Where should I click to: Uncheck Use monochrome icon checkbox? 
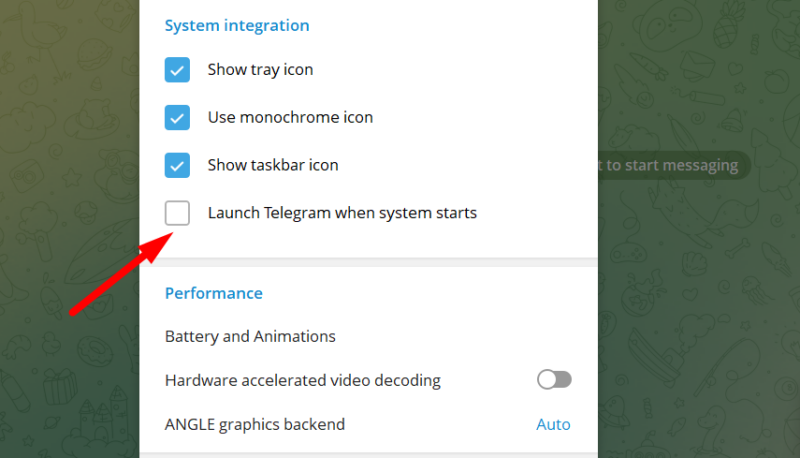tap(177, 117)
